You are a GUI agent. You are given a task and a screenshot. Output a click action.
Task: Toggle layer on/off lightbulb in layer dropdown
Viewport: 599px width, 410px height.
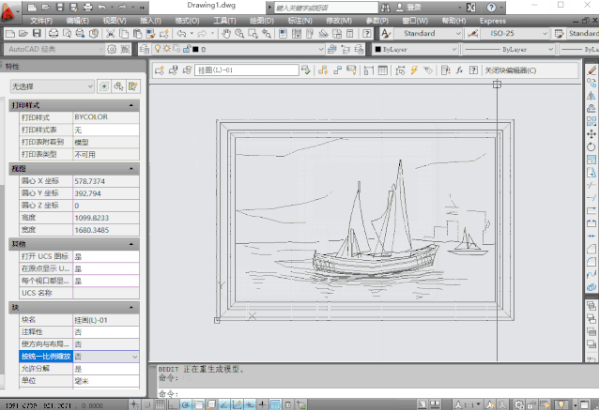coord(157,49)
